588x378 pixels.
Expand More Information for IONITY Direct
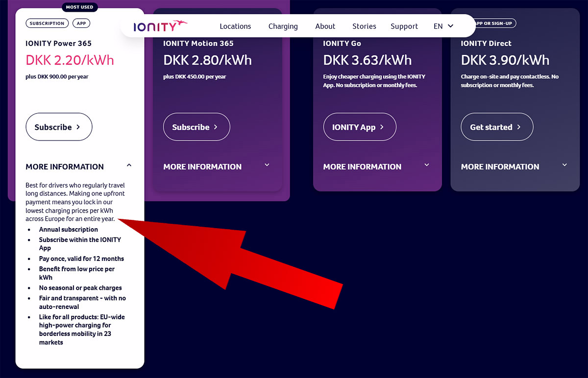pyautogui.click(x=564, y=165)
